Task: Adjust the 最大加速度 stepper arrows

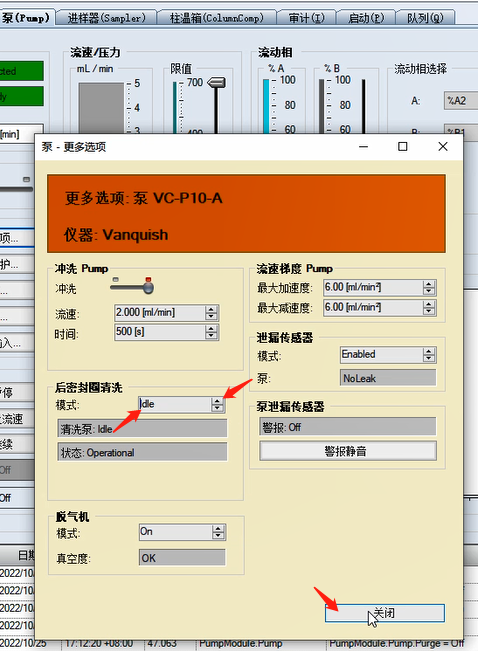Action: click(x=429, y=287)
